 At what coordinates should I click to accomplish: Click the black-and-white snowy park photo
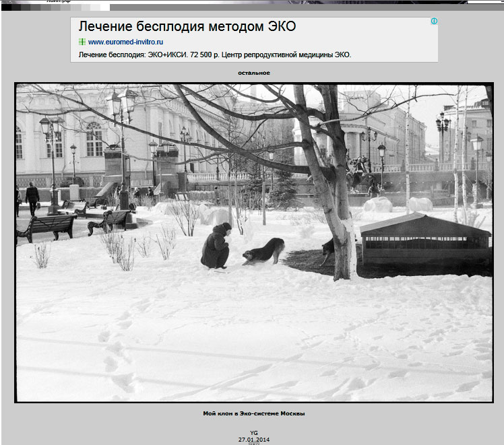pos(254,242)
